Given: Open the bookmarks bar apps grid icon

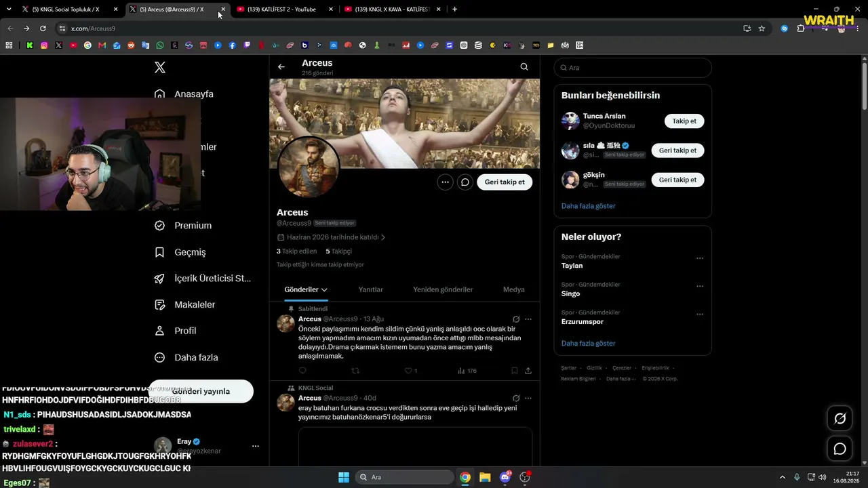Looking at the screenshot, I should tap(9, 45).
